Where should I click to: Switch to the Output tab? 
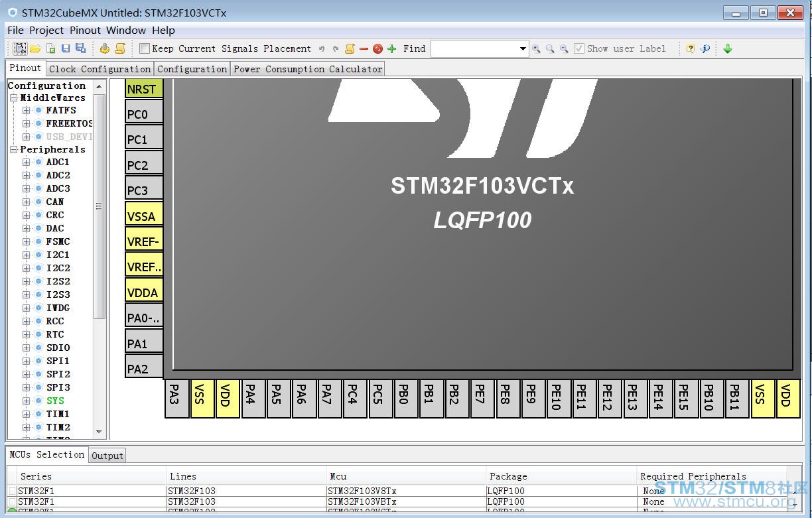coord(107,456)
